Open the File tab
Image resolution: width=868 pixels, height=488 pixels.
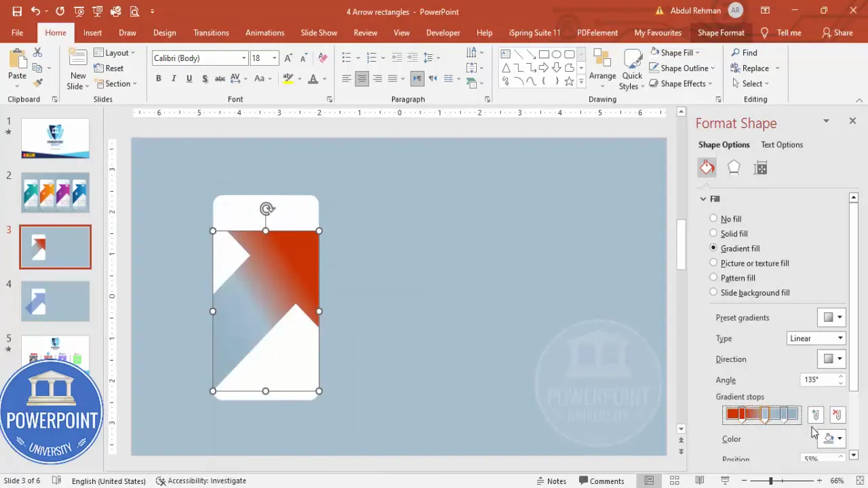17,33
